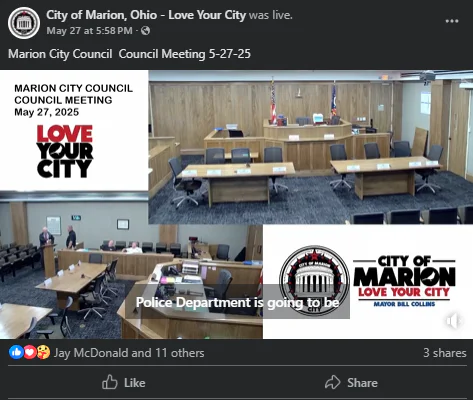Share the post using the Share button

(x=351, y=383)
